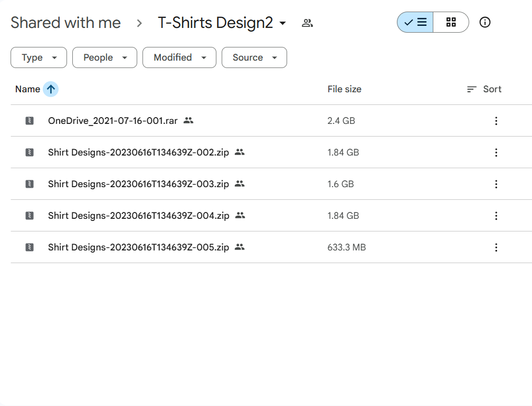532x406 pixels.
Task: Click shared icon next to Shirt Designs 002.zip
Action: point(240,152)
